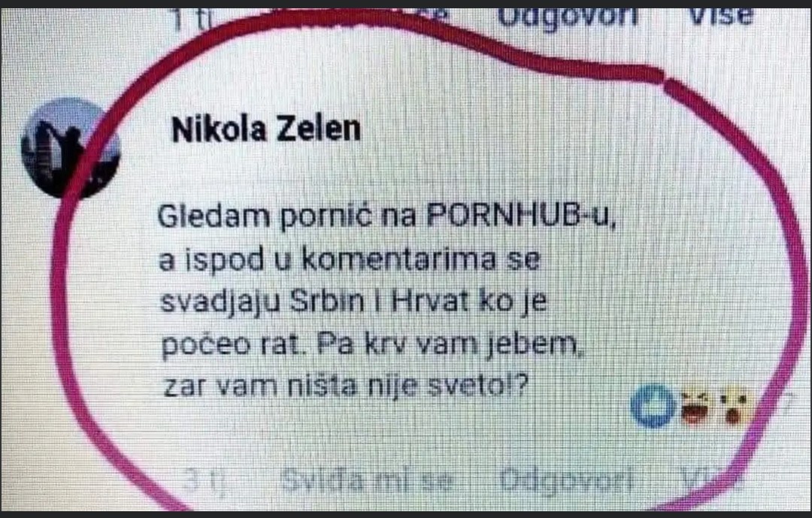This screenshot has width=812, height=518.
Task: Click the last line 'zar vam ništa nije sveto!?'
Action: pyautogui.click(x=346, y=386)
